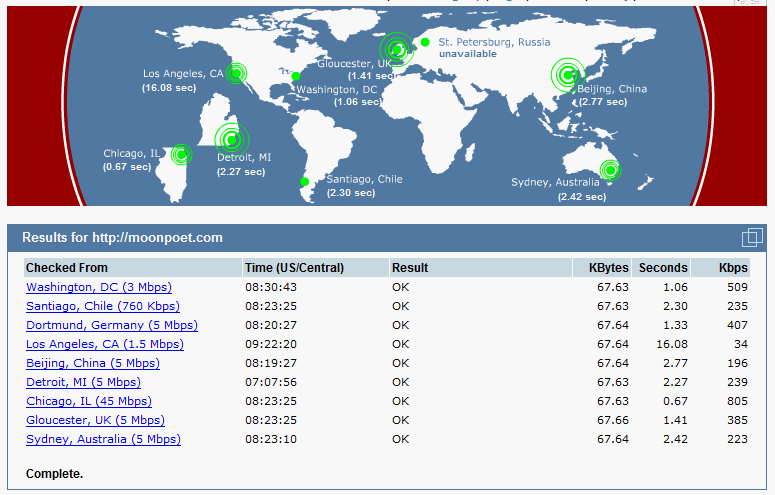Click the Gloucester, UK map marker
The width and height of the screenshot is (775, 495).
(x=397, y=48)
